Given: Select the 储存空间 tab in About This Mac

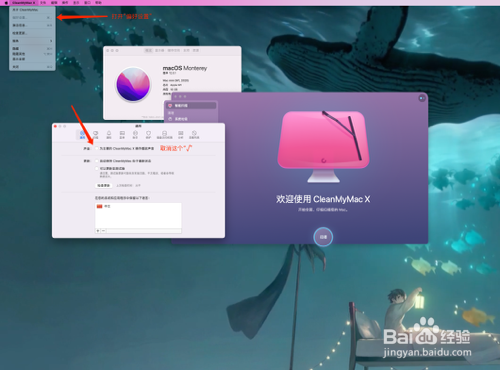Looking at the screenshot, I should click(174, 50).
